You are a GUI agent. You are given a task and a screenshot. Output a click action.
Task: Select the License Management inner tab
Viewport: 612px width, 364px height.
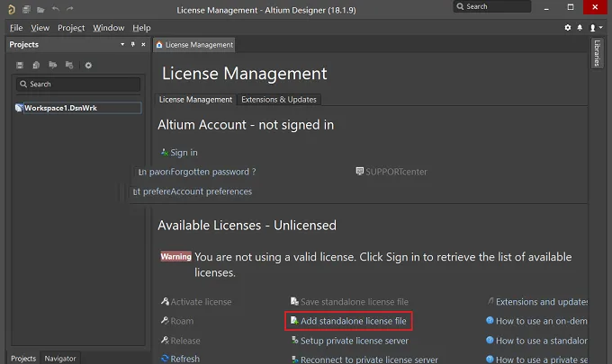pyautogui.click(x=195, y=100)
